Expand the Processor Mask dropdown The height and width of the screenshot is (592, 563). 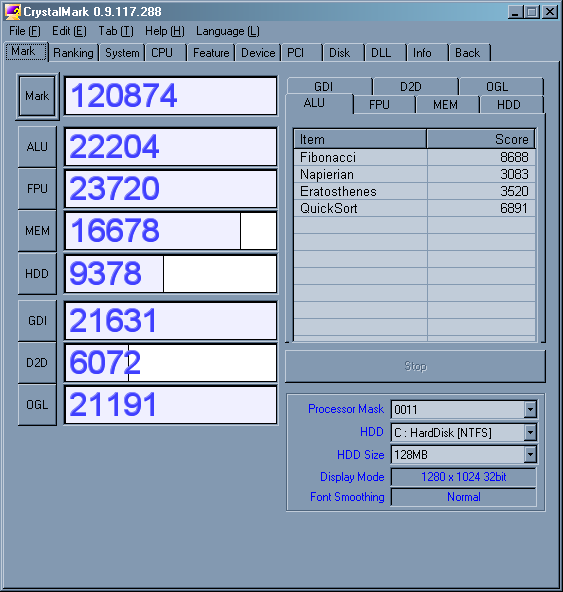coord(530,409)
